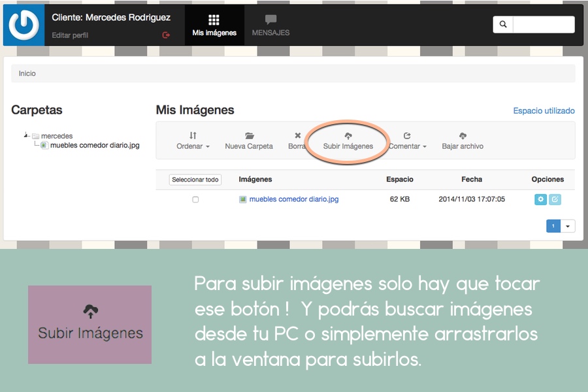Click the Borrar X toolbar button

click(297, 140)
